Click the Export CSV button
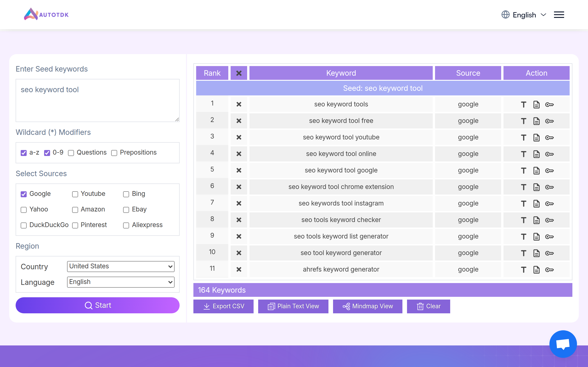The height and width of the screenshot is (367, 588). pos(223,306)
